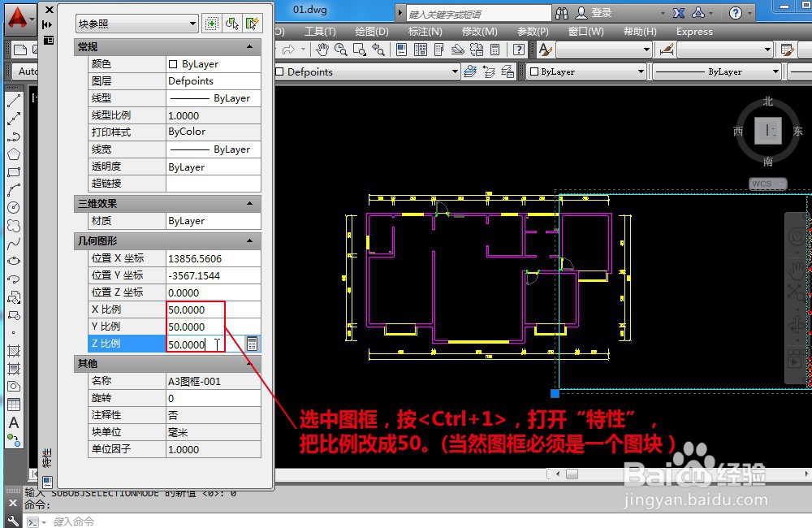Select the Line draw tool

click(14, 101)
